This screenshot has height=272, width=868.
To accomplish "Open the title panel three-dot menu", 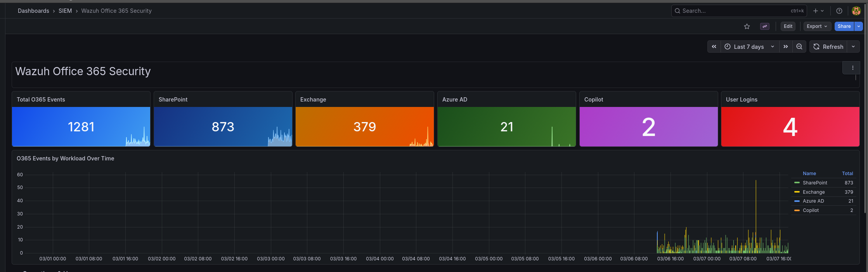I will 852,68.
